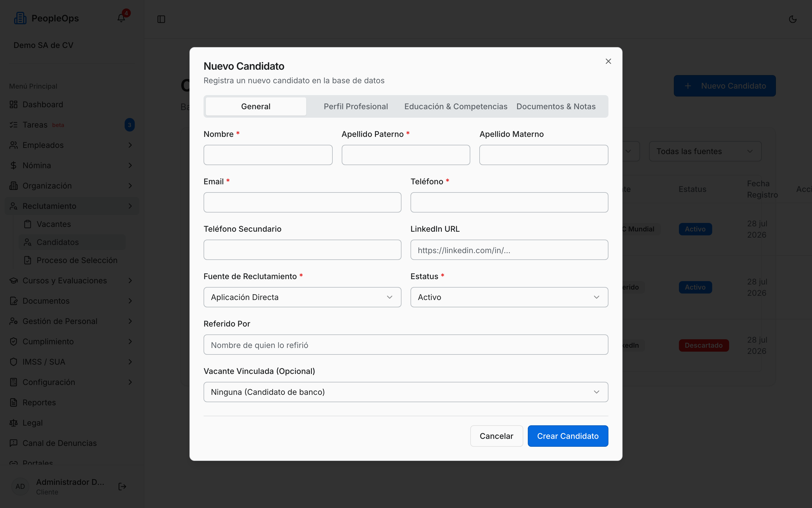Open the Estatus dropdown

click(509, 297)
